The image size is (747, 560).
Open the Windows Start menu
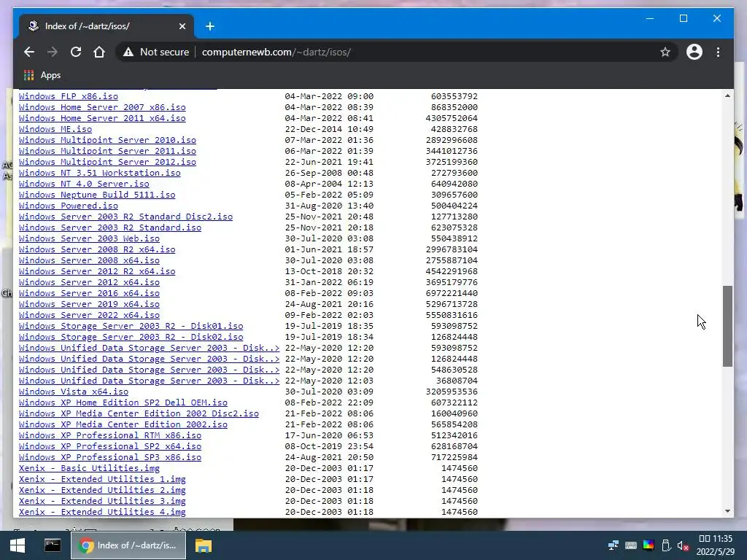[x=18, y=545]
